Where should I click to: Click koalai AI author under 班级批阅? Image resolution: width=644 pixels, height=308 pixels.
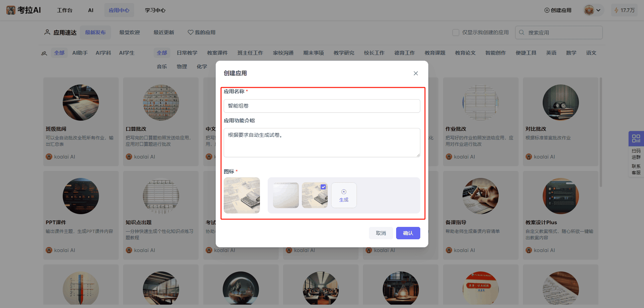61,157
